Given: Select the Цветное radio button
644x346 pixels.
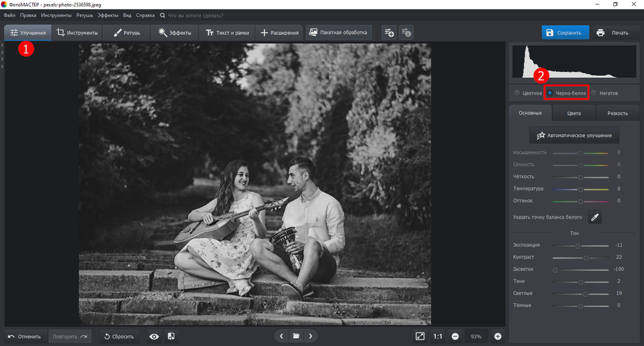Looking at the screenshot, I should (516, 93).
